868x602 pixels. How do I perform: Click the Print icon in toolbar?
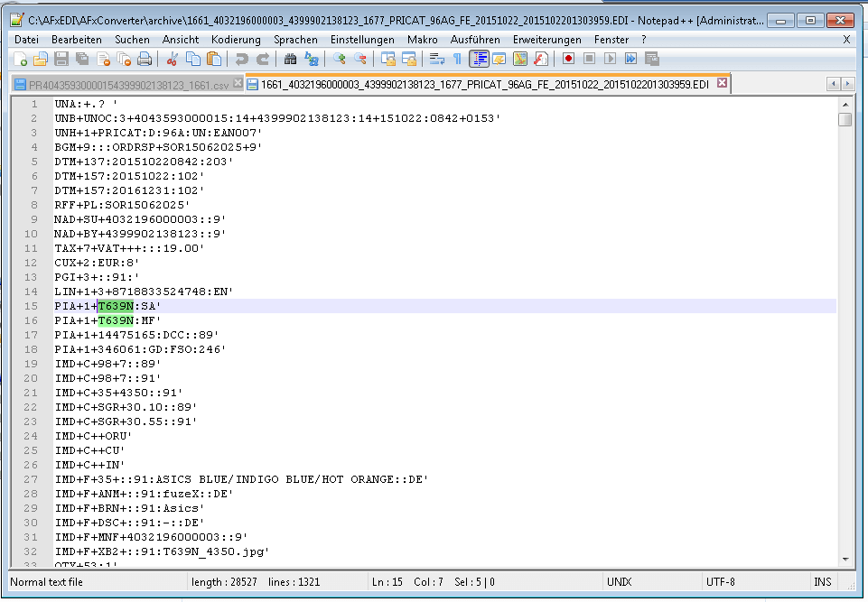tap(145, 60)
